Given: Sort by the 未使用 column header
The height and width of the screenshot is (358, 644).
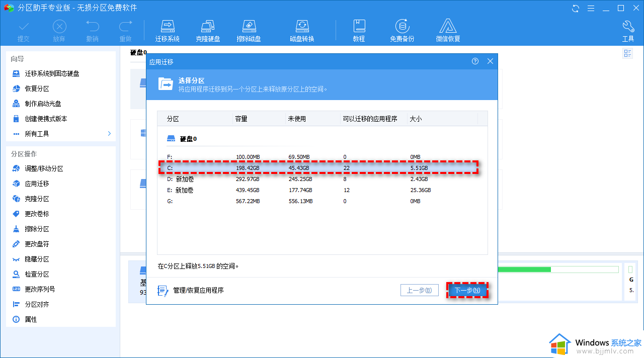Looking at the screenshot, I should [312, 119].
